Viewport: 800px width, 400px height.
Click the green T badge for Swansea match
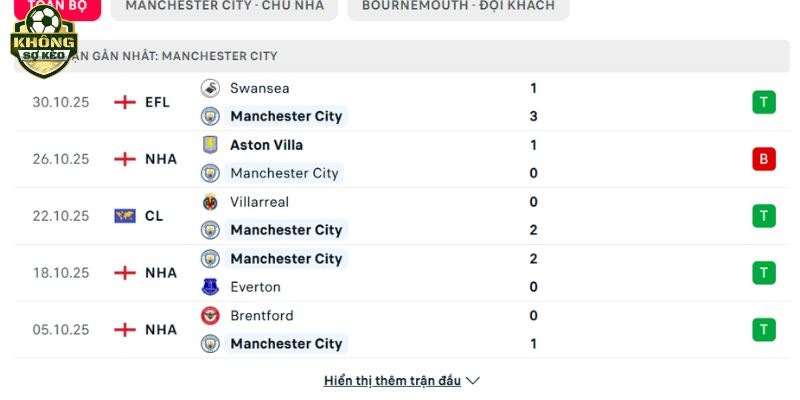tap(764, 102)
